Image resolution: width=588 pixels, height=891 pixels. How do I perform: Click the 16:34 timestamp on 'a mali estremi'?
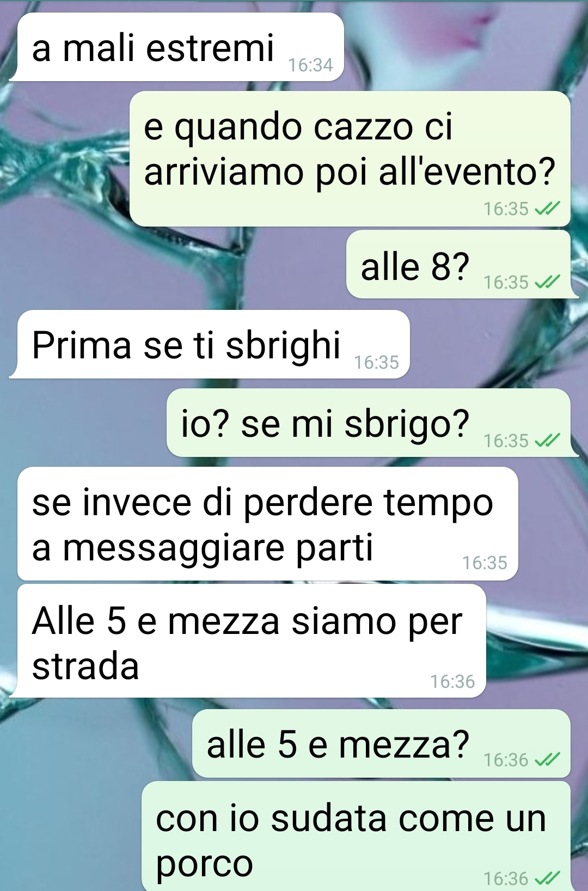tap(310, 65)
